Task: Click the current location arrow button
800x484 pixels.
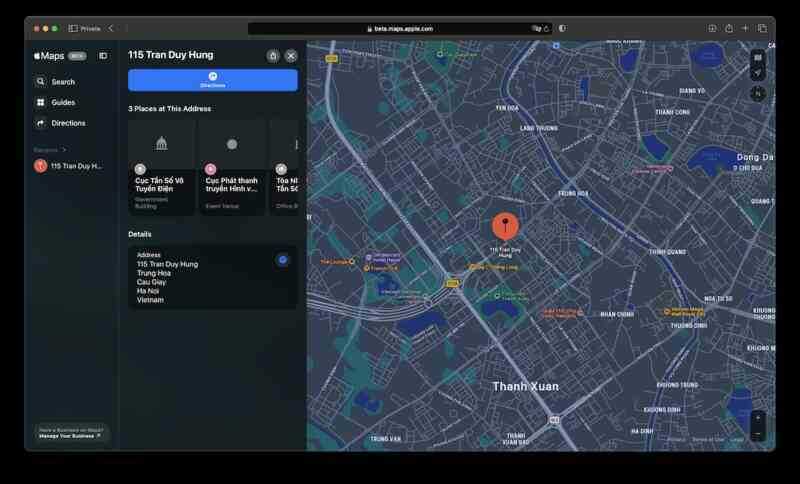Action: pyautogui.click(x=758, y=72)
